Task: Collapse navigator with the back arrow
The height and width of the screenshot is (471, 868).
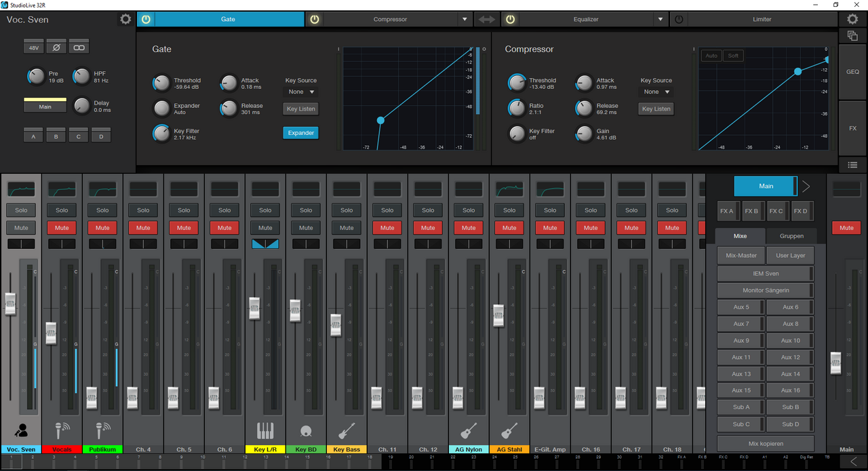Action: [x=853, y=462]
